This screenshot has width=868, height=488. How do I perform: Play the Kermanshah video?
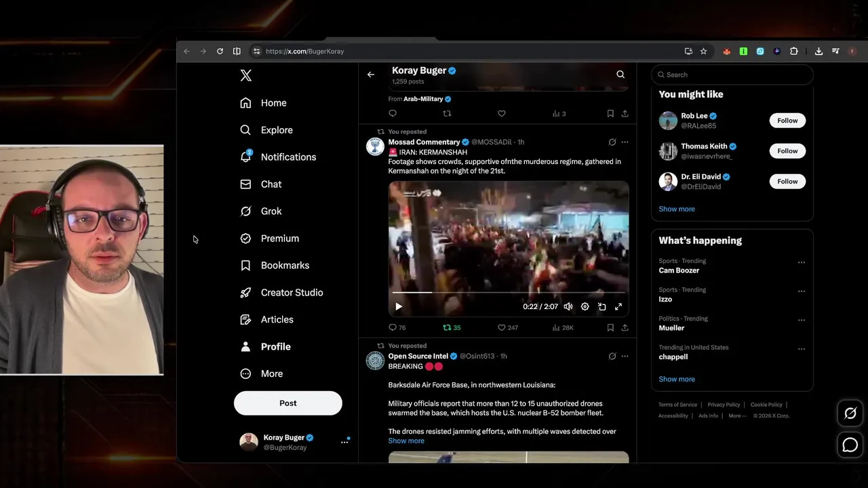click(399, 307)
